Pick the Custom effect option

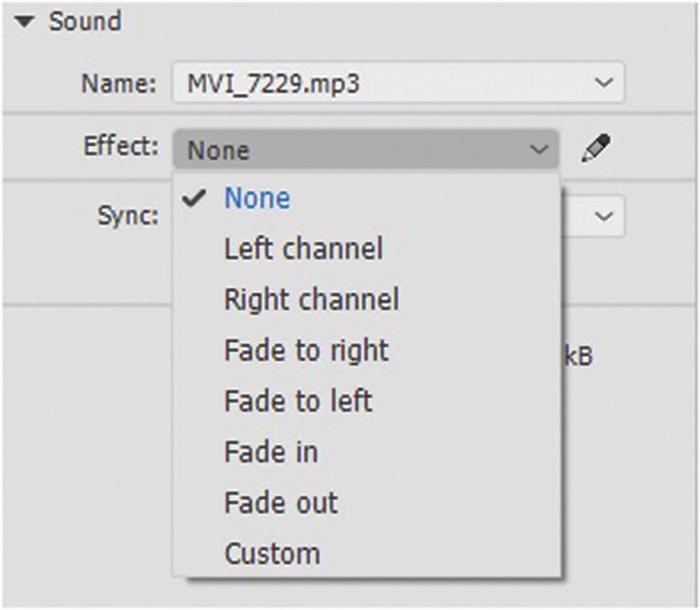[x=272, y=554]
